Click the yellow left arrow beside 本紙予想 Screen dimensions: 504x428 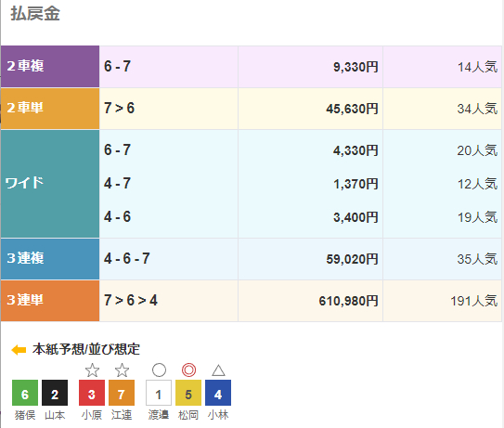click(19, 349)
